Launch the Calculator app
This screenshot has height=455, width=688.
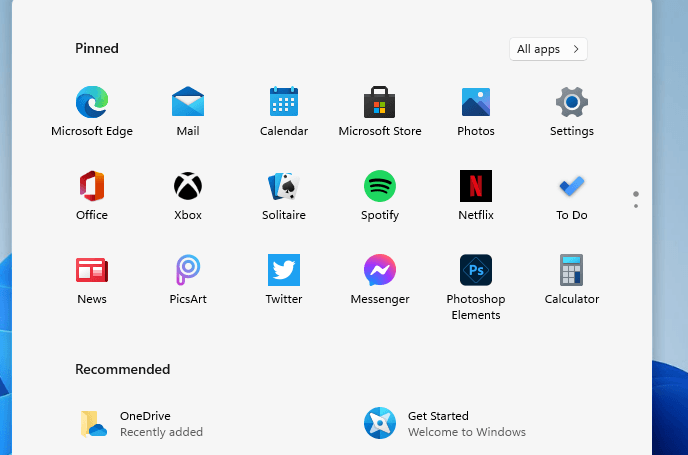pos(572,280)
